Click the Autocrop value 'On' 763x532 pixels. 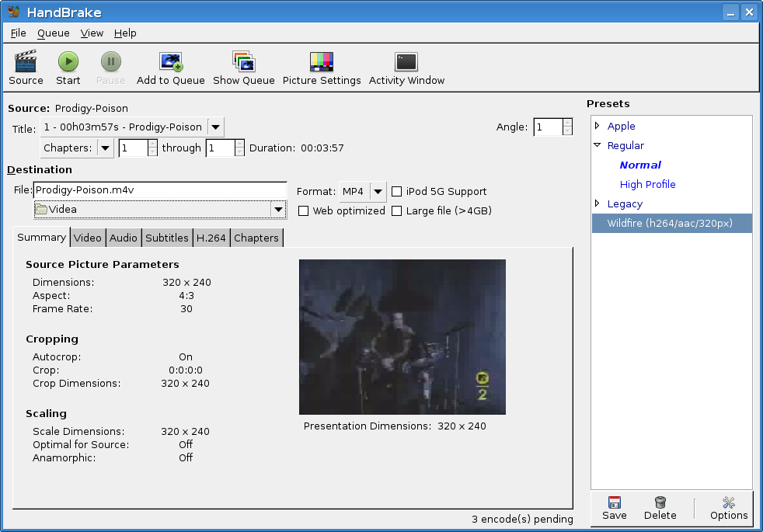pos(186,357)
